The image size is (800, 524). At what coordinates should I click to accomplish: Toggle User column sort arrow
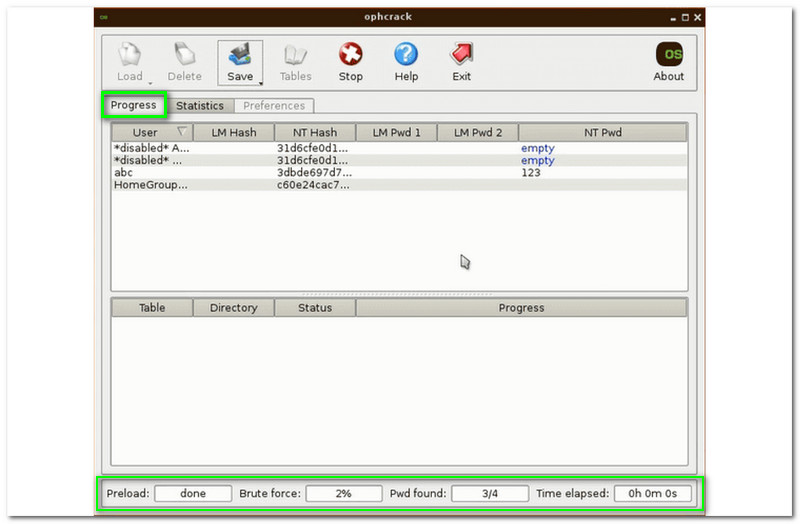pos(182,132)
